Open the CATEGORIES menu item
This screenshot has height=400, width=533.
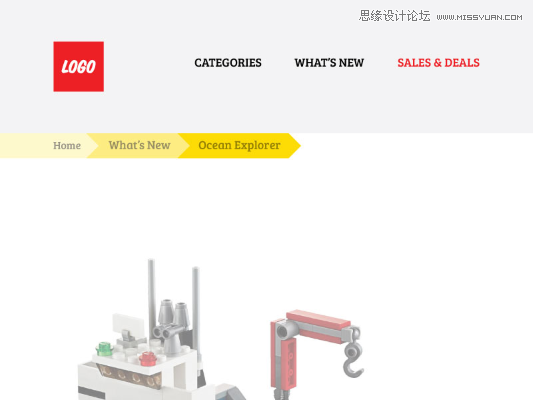pos(228,63)
